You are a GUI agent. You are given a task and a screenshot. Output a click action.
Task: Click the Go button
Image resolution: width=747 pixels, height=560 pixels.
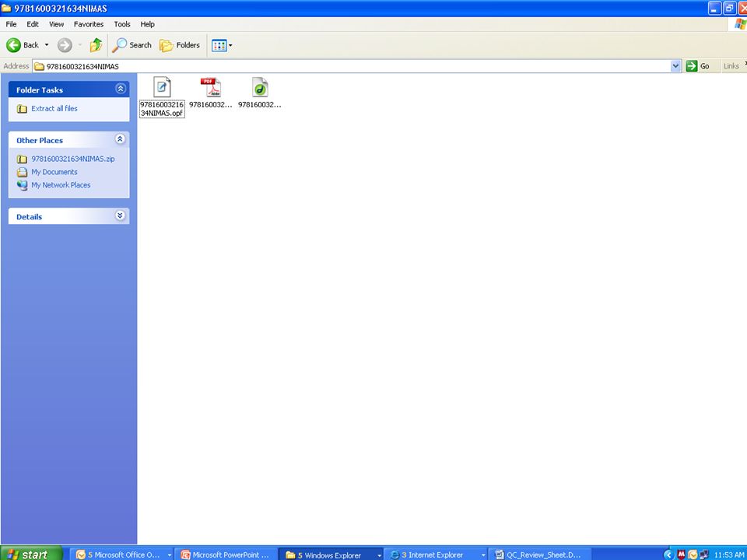click(x=698, y=66)
